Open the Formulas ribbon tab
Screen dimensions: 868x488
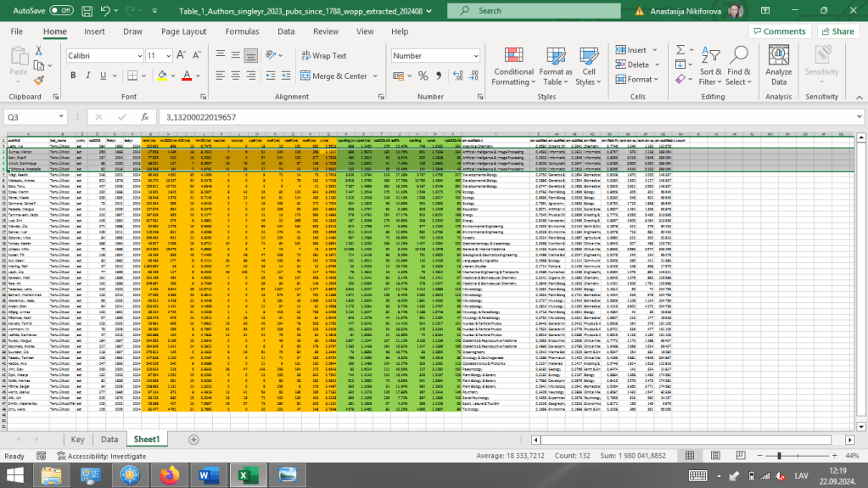[242, 31]
